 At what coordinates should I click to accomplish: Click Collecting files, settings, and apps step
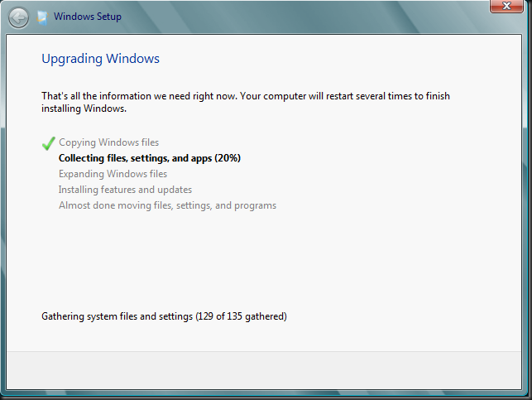point(149,158)
